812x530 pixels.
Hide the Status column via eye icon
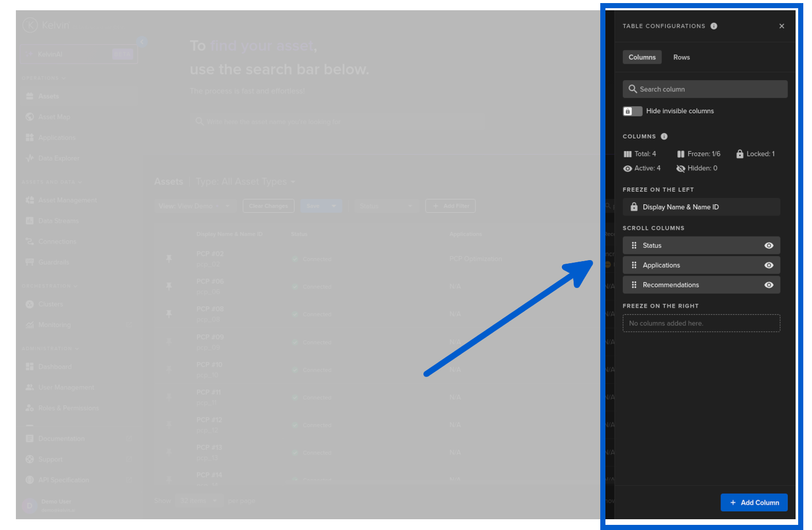(768, 246)
